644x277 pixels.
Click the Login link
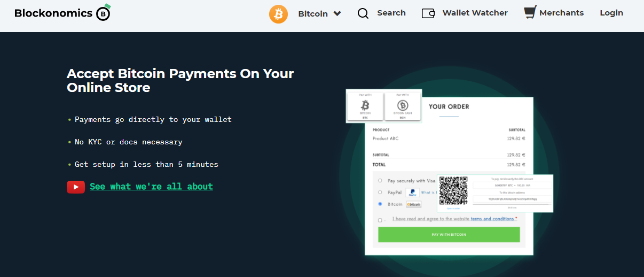611,13
